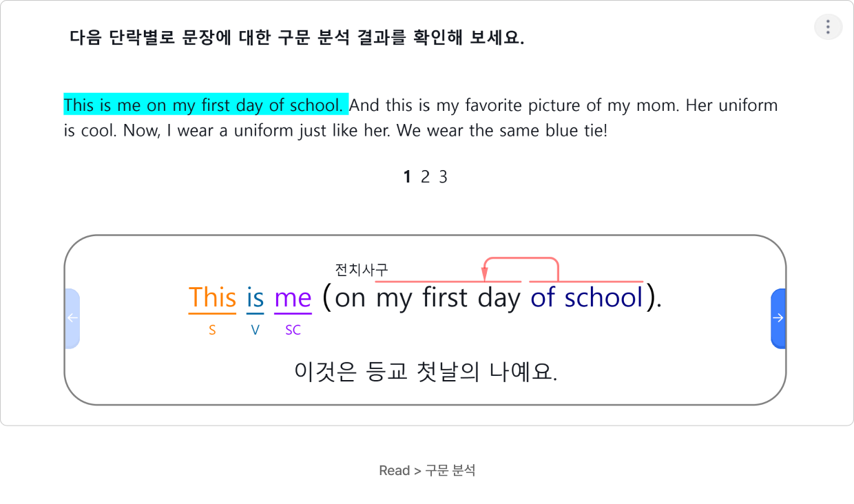Switch to paragraph page 3

coord(443,177)
